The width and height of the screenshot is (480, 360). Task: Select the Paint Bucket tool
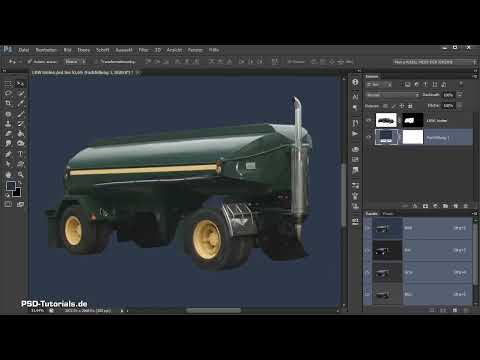pyautogui.click(x=20, y=134)
